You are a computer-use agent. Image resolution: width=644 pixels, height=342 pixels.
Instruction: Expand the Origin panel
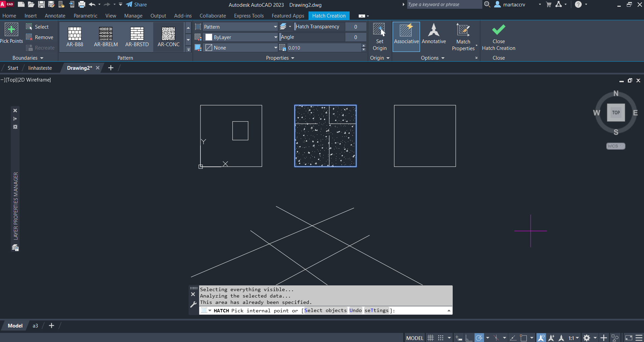(380, 58)
